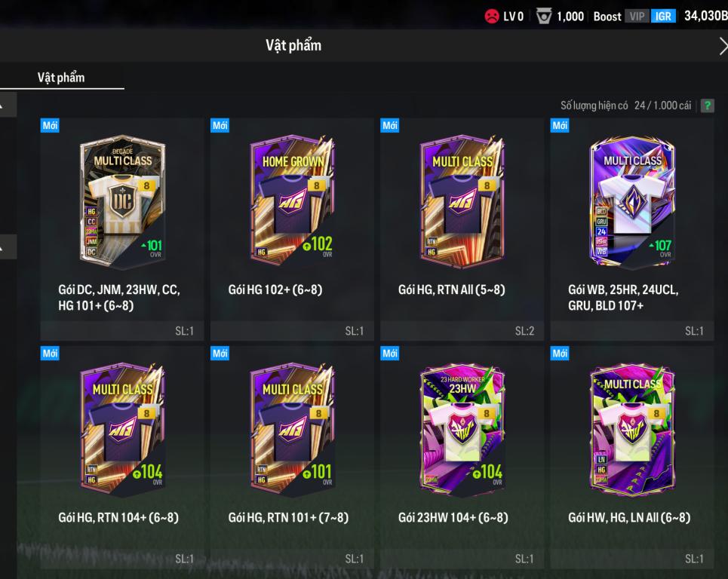The width and height of the screenshot is (728, 579).
Task: Select the Multi Class 107 OVR pack
Action: click(x=632, y=229)
